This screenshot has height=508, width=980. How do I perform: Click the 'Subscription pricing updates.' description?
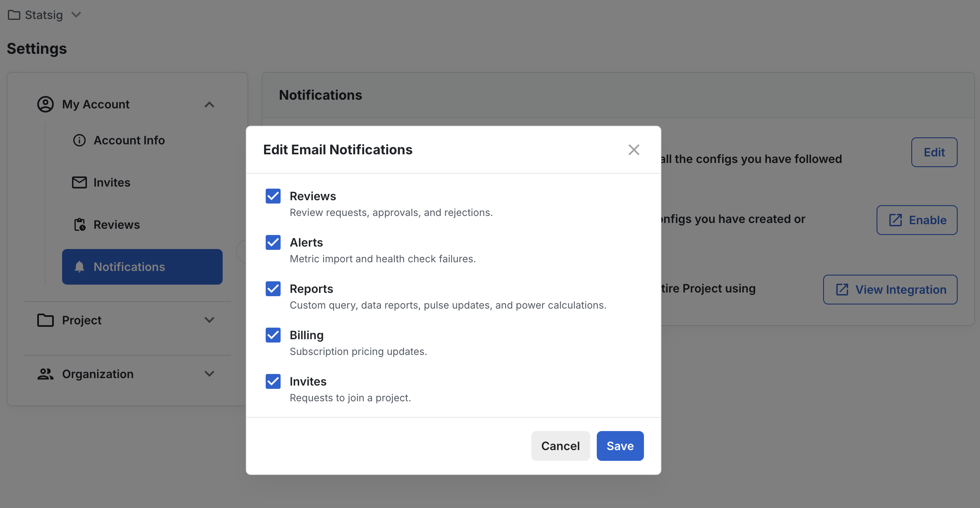pyautogui.click(x=358, y=352)
